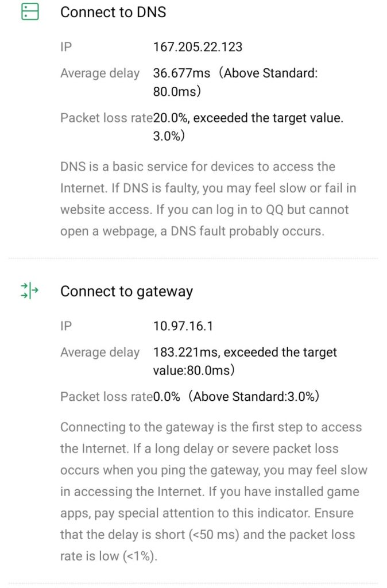Tap the dotted divider between DNS and gateway
This screenshot has height=588, width=387.
(193, 258)
